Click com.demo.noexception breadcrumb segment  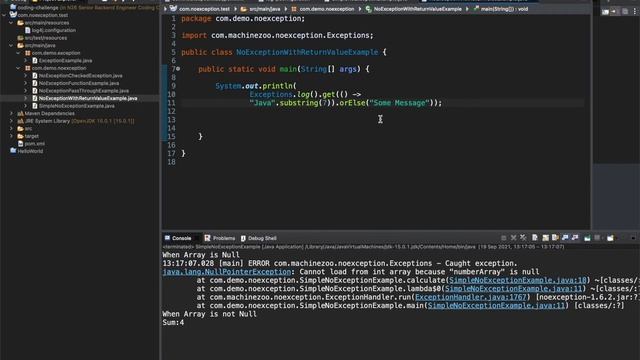click(x=327, y=9)
